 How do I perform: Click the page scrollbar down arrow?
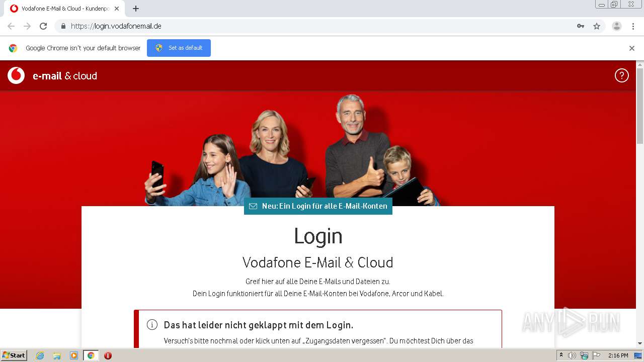coord(640,343)
